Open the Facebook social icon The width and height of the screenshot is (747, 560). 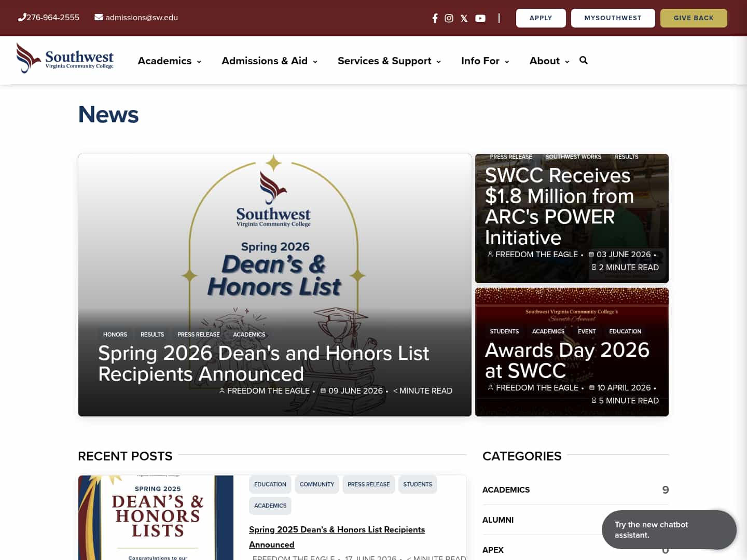(x=435, y=18)
